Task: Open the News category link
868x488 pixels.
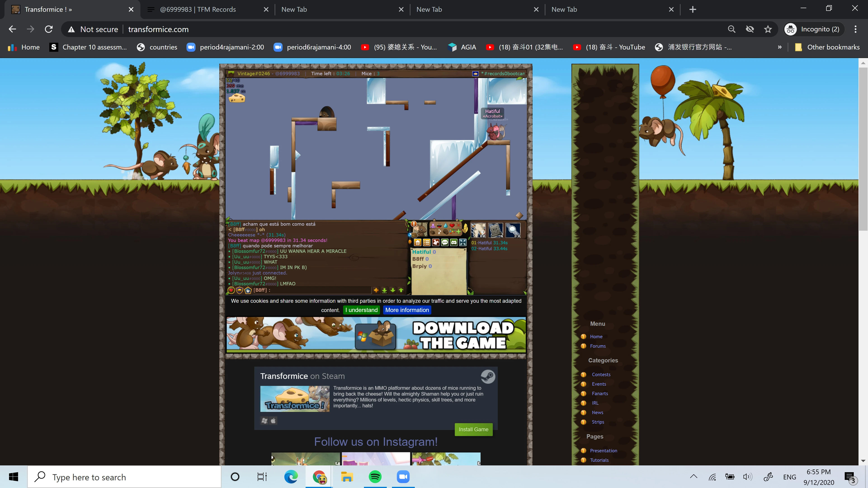Action: [597, 413]
